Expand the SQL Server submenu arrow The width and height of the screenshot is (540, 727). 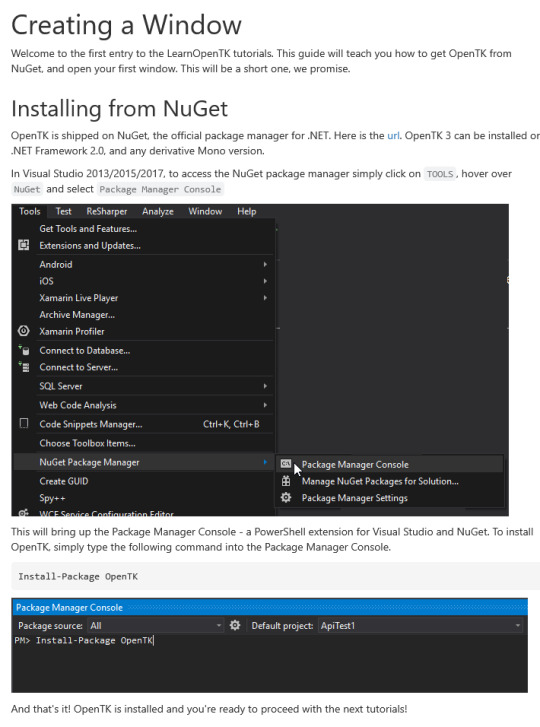(265, 386)
